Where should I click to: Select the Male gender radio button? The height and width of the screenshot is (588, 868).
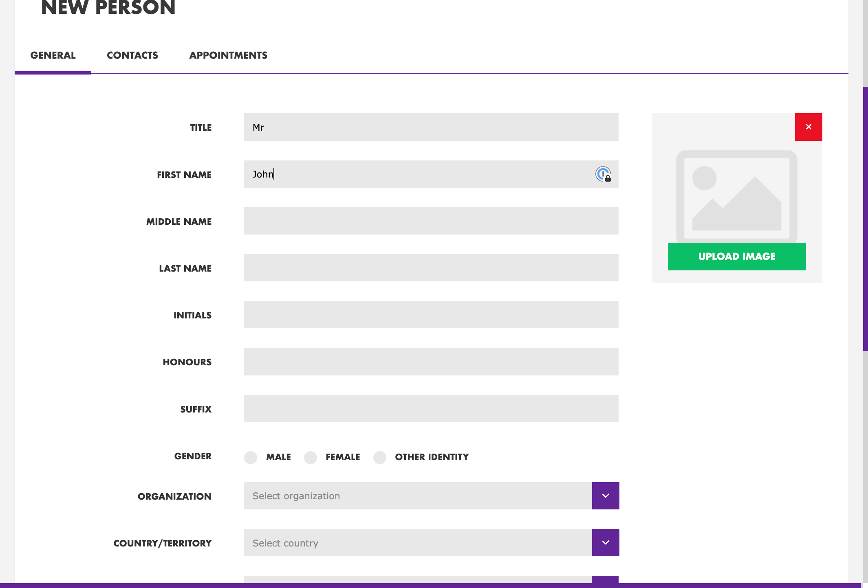pyautogui.click(x=251, y=457)
